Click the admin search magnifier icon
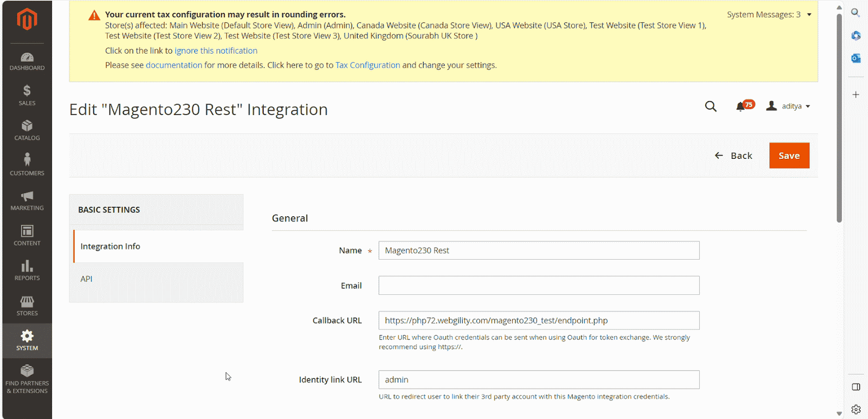Image resolution: width=868 pixels, height=419 pixels. [711, 106]
